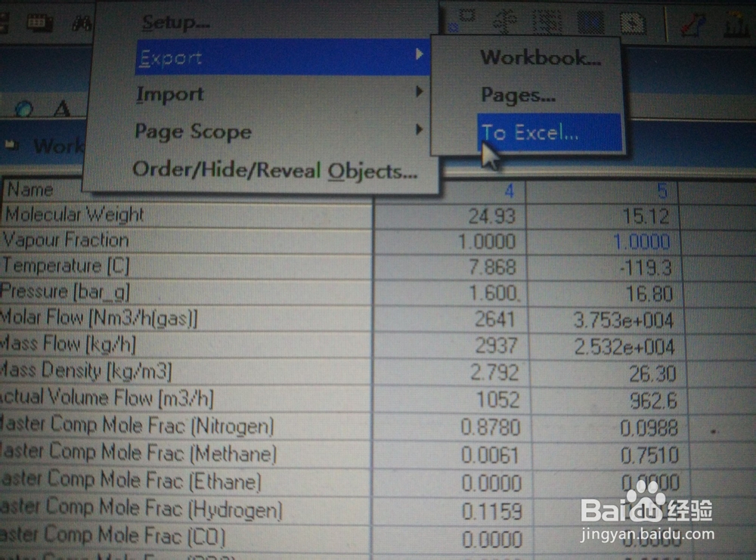The height and width of the screenshot is (560, 756).
Task: Click the binoculars find icon in the toolbar
Action: [82, 23]
